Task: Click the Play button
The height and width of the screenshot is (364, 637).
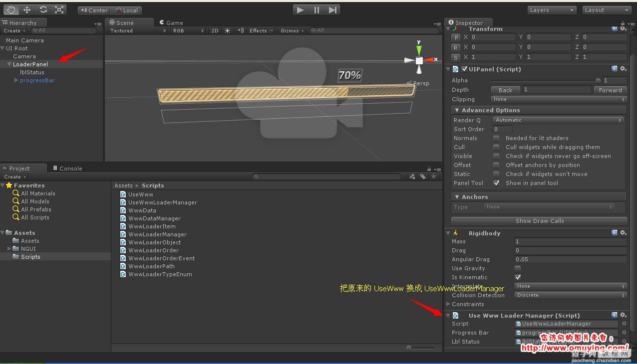Action: (301, 10)
